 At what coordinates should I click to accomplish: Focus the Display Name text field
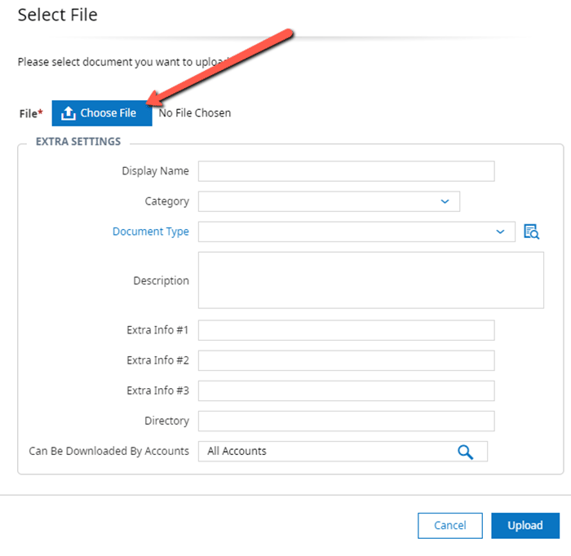346,171
